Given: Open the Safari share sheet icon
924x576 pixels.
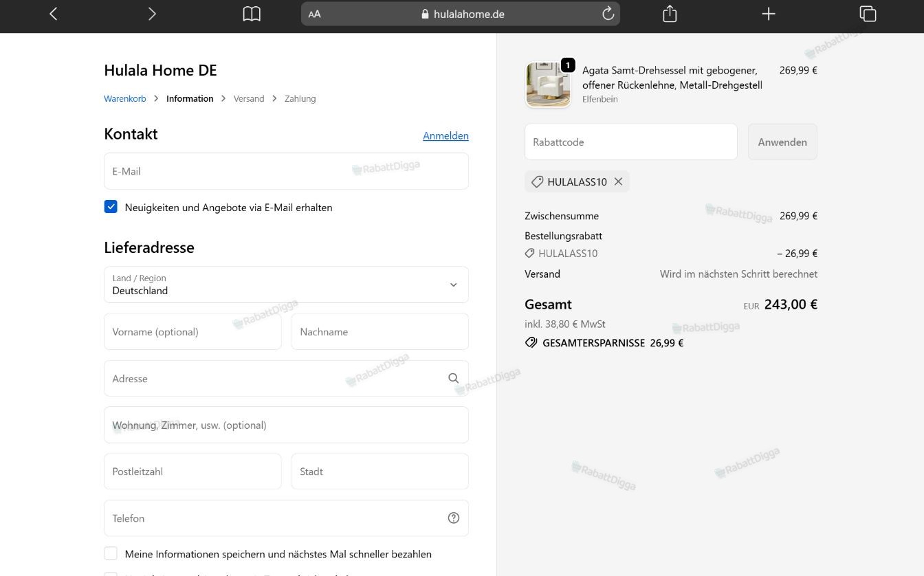Looking at the screenshot, I should pos(670,14).
